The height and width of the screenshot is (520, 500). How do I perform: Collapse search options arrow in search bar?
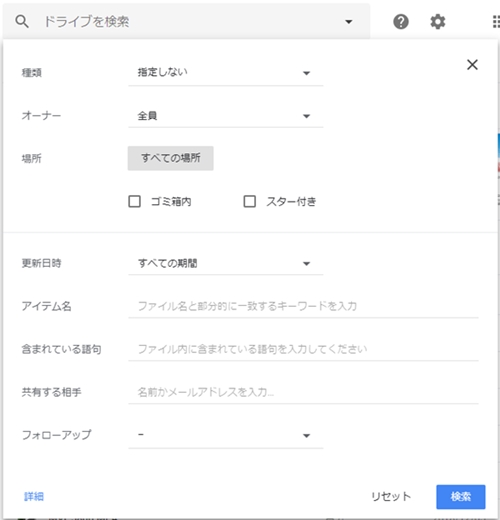[x=349, y=22]
